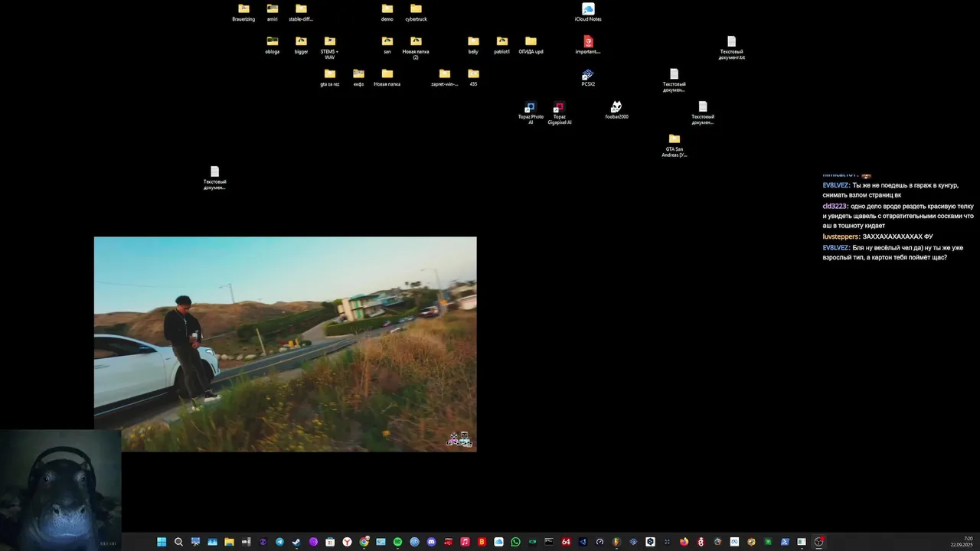Select the bigger folder icon

[301, 44]
